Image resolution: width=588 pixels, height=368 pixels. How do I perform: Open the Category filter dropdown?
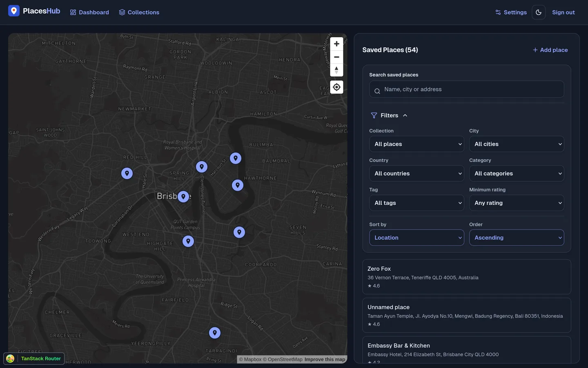tap(517, 173)
